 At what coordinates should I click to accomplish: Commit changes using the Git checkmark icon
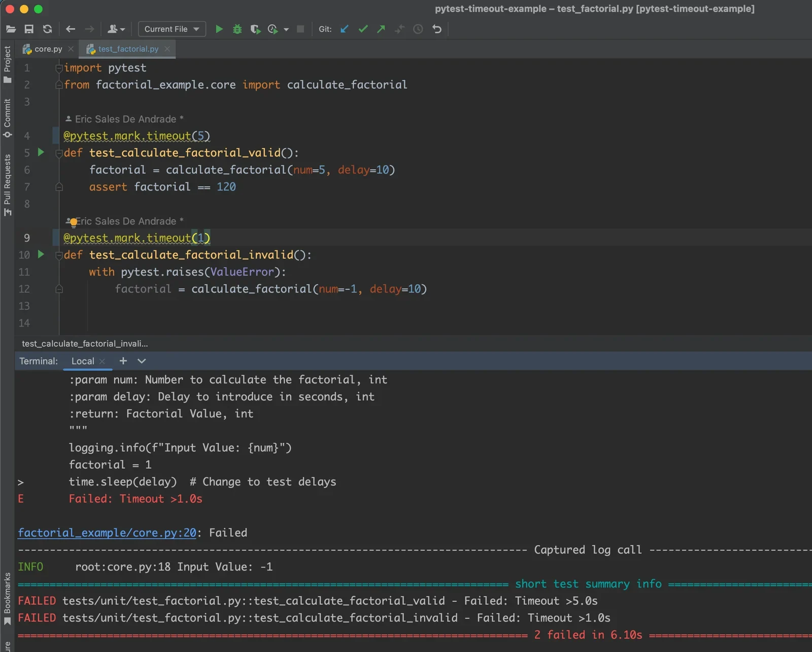click(x=363, y=29)
